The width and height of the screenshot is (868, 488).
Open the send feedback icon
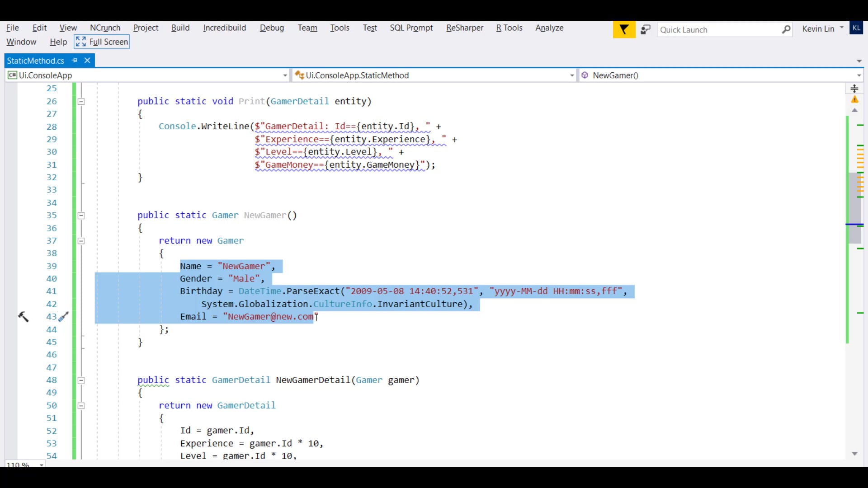click(x=646, y=30)
